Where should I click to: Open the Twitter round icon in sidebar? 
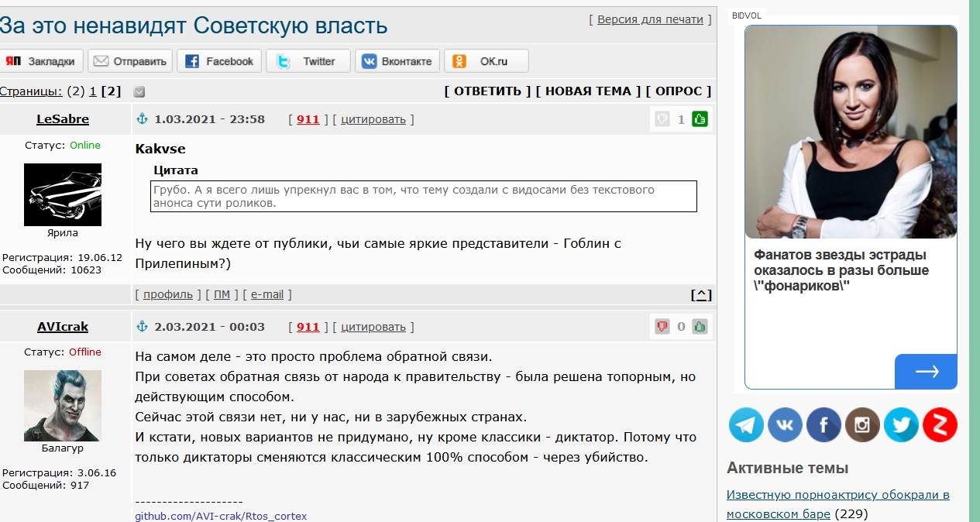coord(901,425)
